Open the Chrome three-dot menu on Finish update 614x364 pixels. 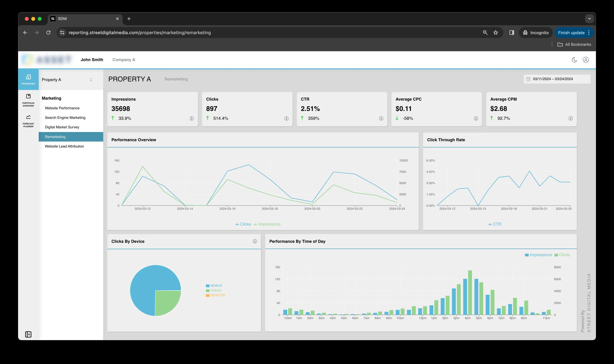[589, 33]
